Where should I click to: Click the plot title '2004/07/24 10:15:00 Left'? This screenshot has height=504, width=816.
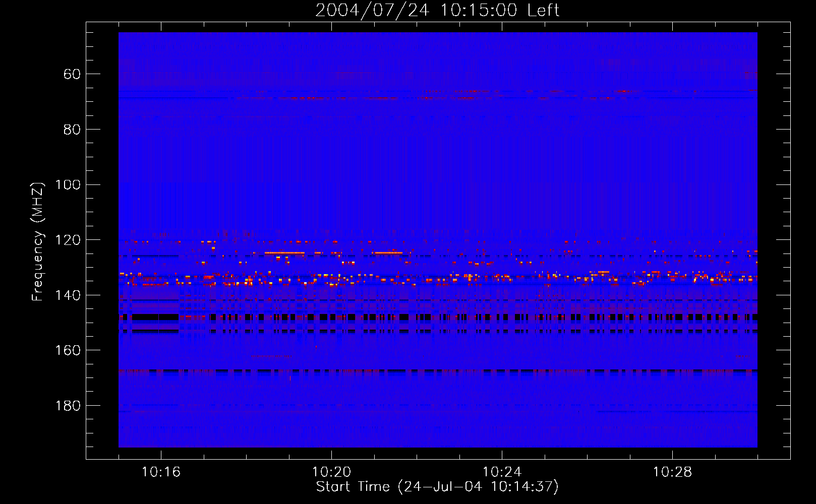pyautogui.click(x=437, y=10)
